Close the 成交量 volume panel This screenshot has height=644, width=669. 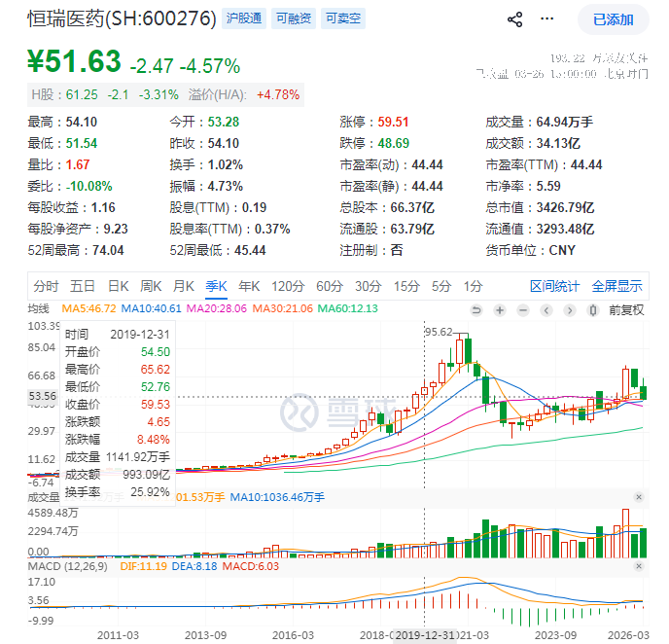pos(639,497)
